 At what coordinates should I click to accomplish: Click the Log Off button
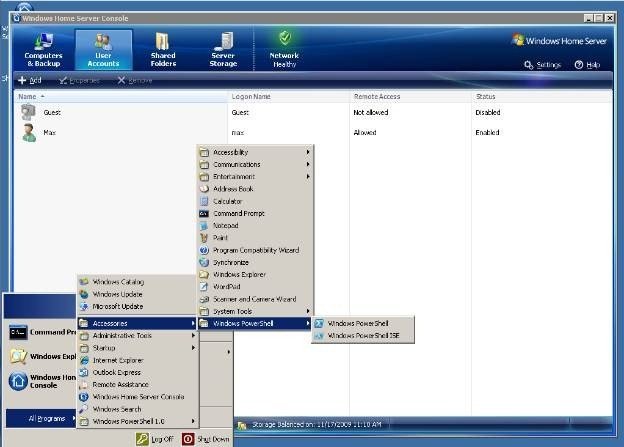pyautogui.click(x=155, y=439)
